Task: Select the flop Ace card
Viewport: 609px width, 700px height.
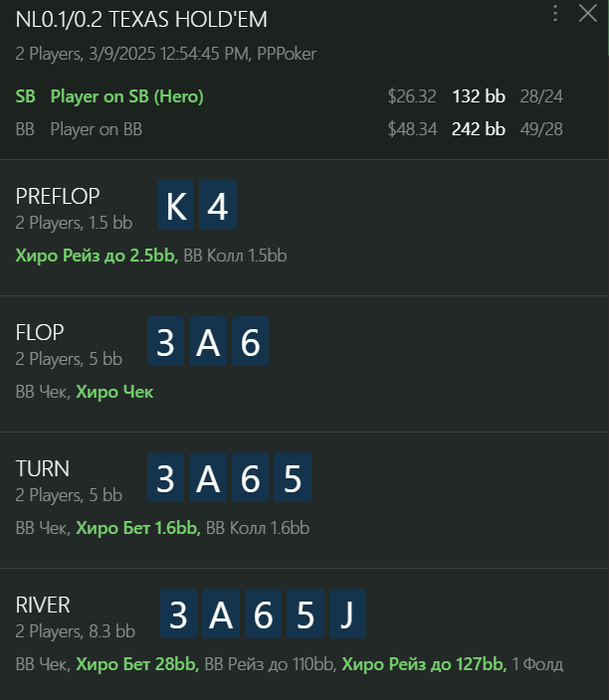Action: [x=208, y=341]
